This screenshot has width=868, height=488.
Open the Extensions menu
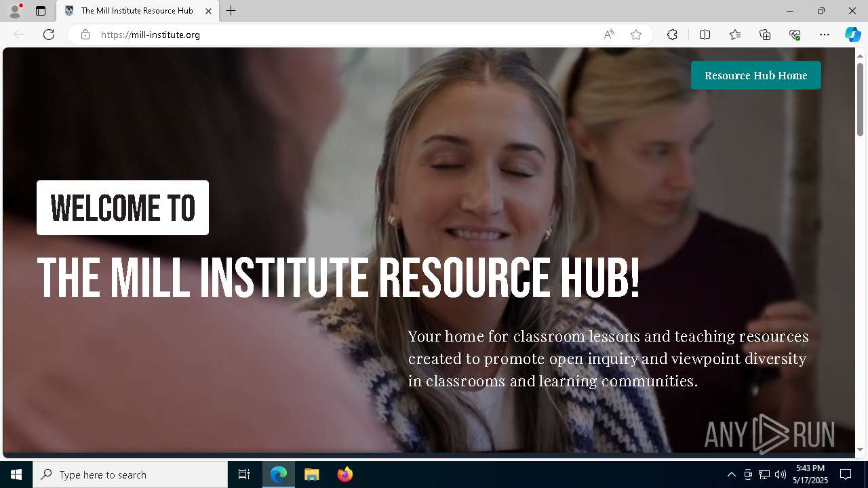tap(672, 35)
